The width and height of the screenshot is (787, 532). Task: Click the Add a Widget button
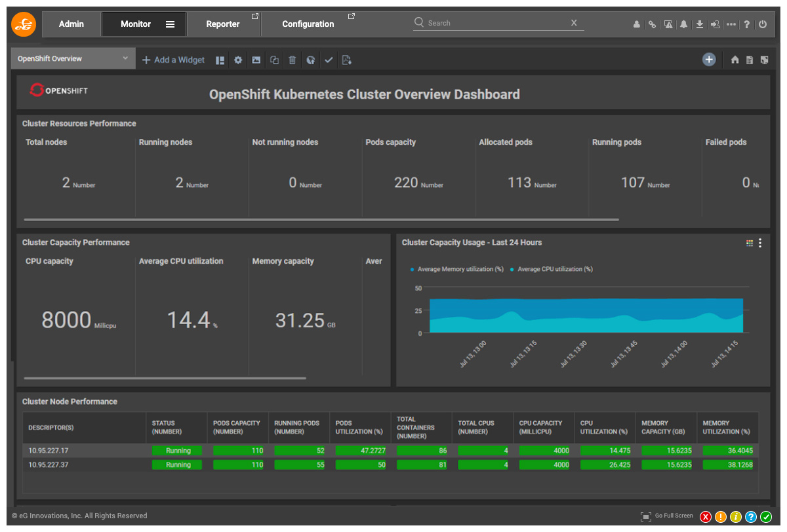pyautogui.click(x=174, y=60)
